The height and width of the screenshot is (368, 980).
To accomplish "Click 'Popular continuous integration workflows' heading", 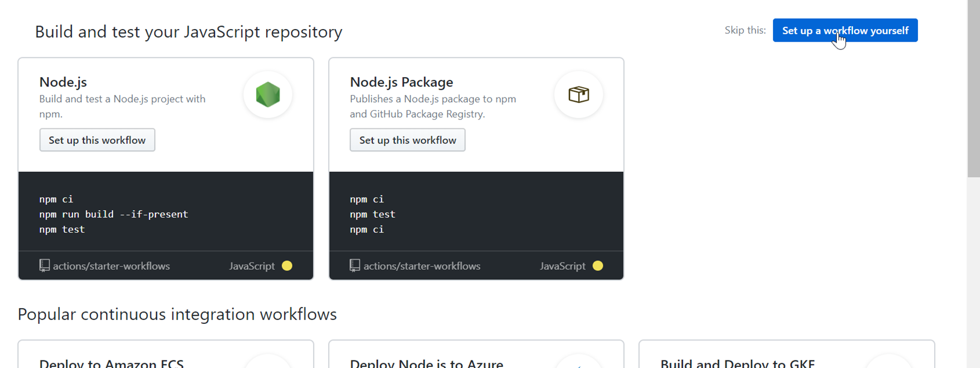I will point(177,314).
